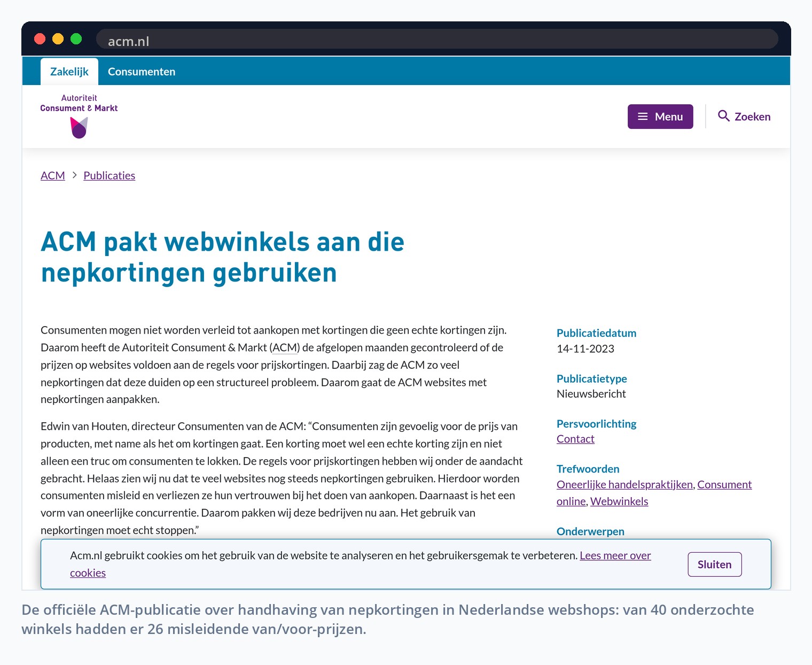Click the date 14-11-2023
812x665 pixels.
click(585, 349)
